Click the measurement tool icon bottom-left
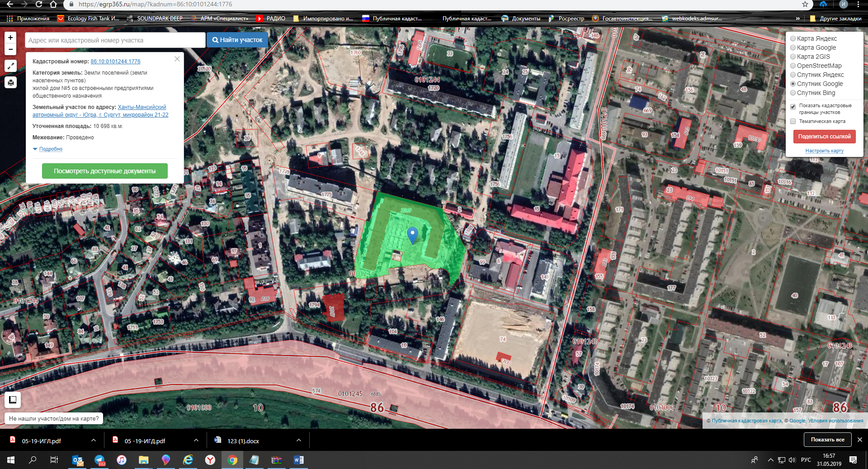 coord(13,399)
